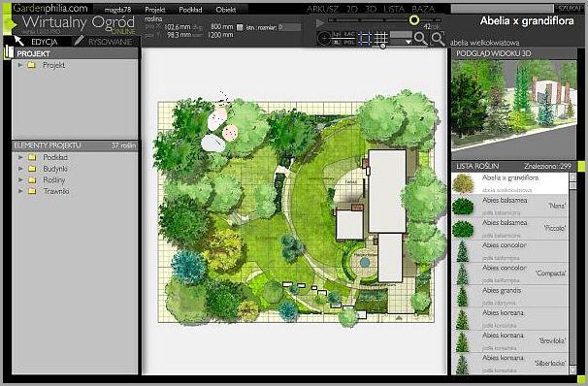The height and width of the screenshot is (386, 588).
Task: Select Abies balsamea 'Piccolo' row
Action: pos(510,228)
